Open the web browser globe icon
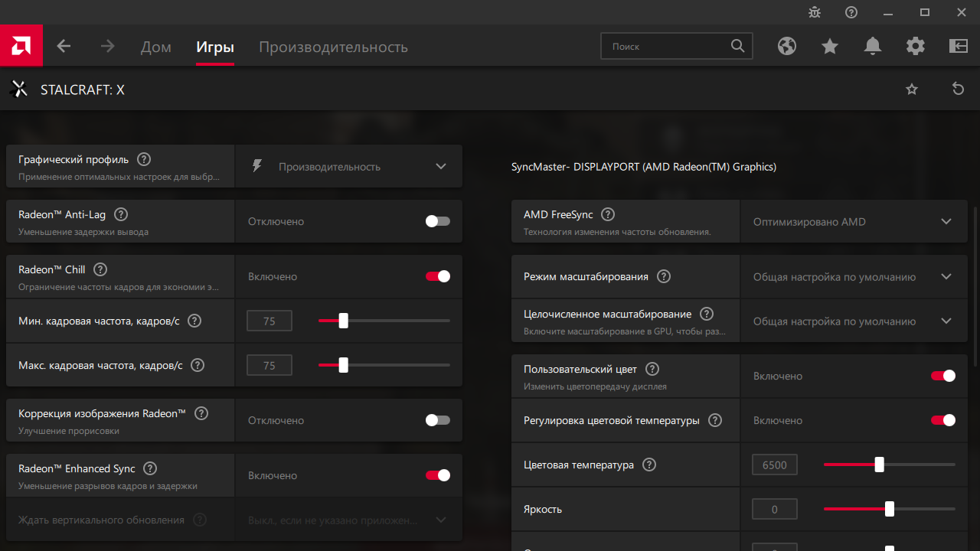980x551 pixels. tap(787, 46)
